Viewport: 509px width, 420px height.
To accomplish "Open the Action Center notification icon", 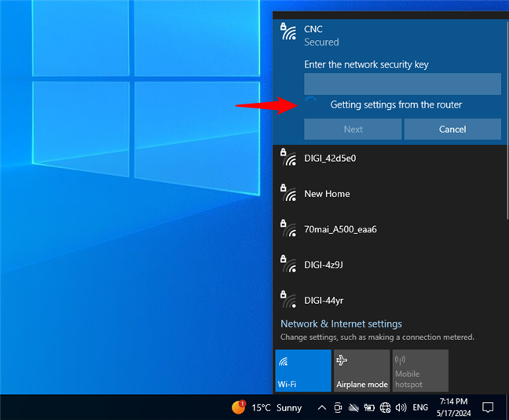I will tap(488, 407).
